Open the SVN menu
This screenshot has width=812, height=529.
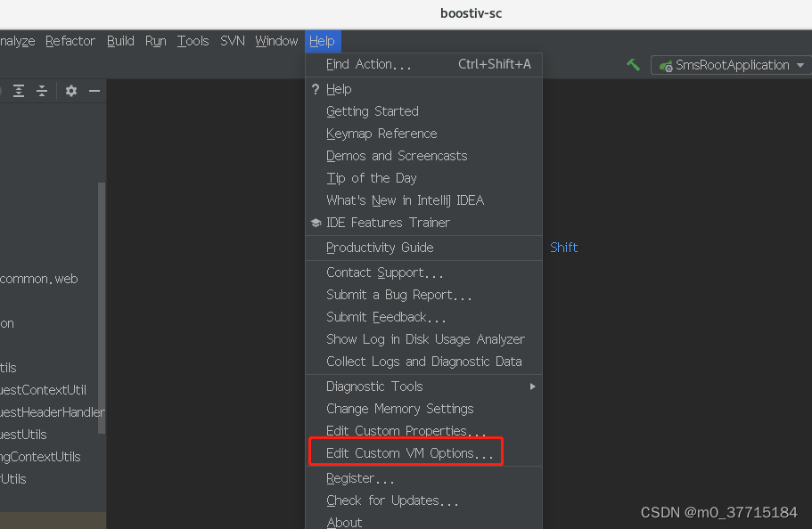pos(232,40)
